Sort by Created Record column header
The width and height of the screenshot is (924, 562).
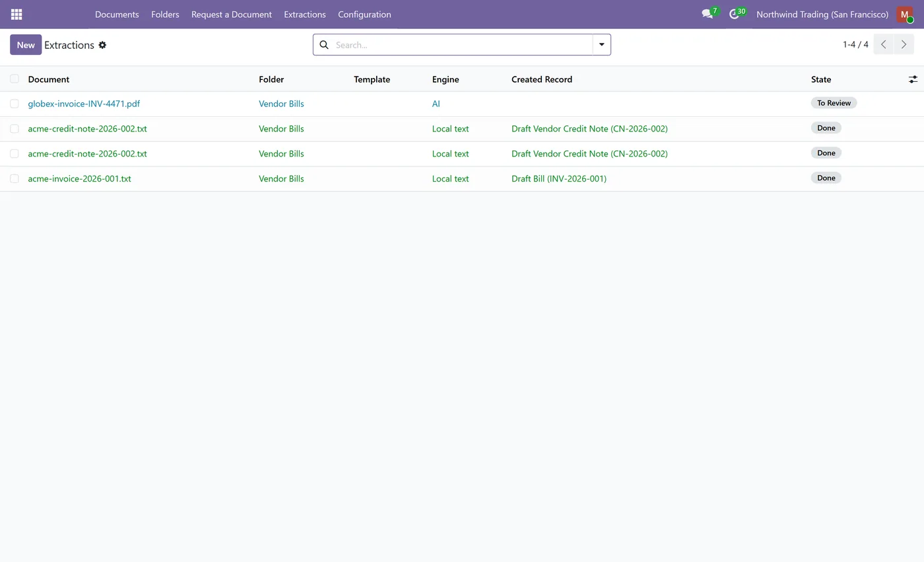(542, 79)
